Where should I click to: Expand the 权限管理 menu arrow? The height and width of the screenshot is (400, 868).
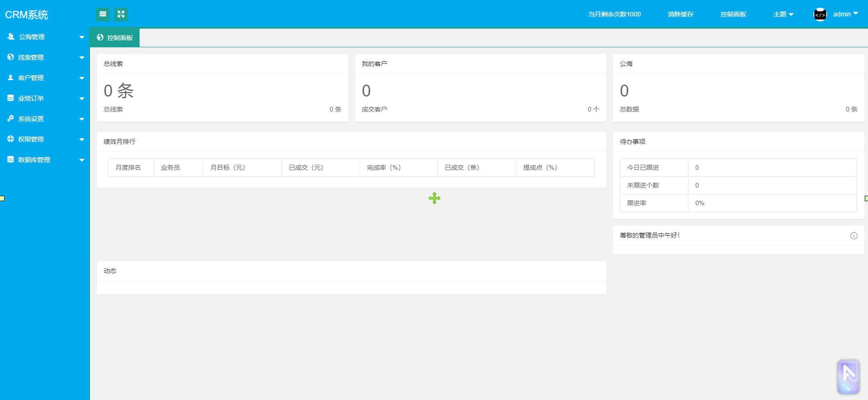[x=82, y=140]
